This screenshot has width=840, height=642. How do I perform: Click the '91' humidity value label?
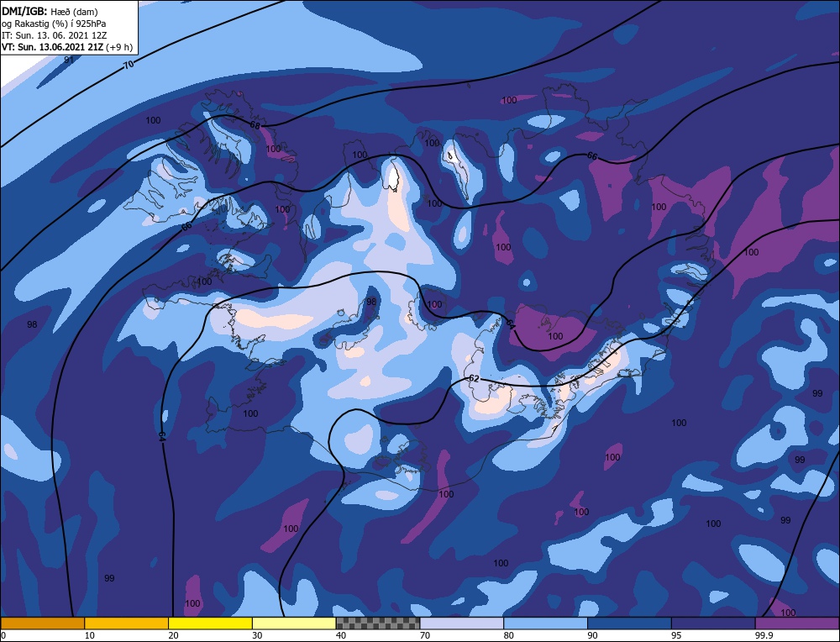click(x=69, y=60)
